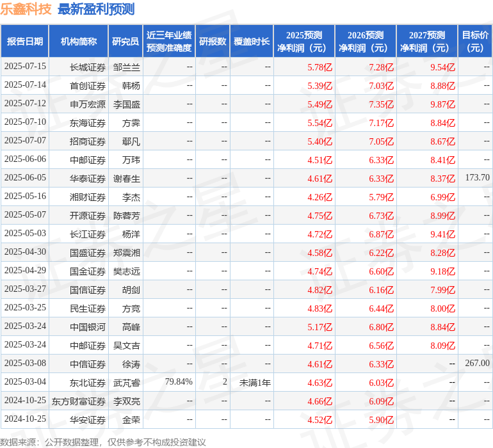Select the 机构简称 column header
The width and height of the screenshot is (493, 448).
tap(79, 41)
